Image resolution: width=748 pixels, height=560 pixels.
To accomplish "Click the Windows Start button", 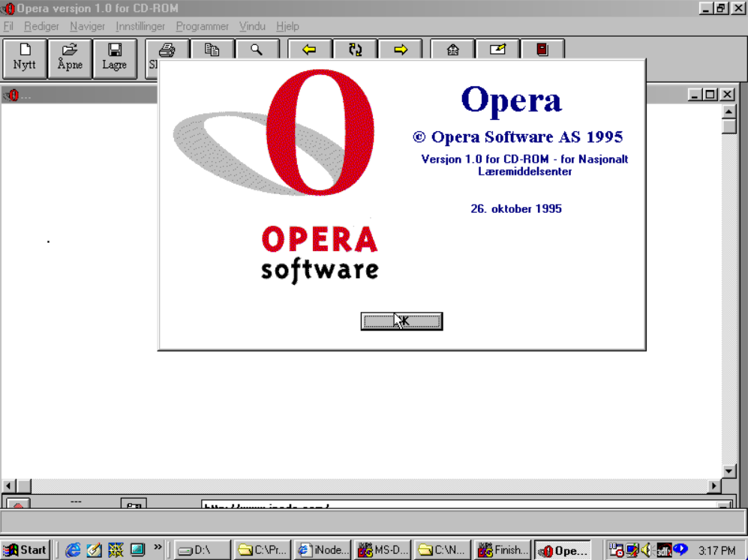I will (26, 550).
